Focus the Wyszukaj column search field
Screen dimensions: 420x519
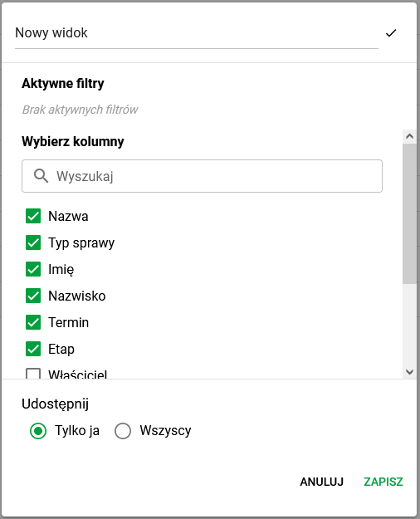pos(203,176)
